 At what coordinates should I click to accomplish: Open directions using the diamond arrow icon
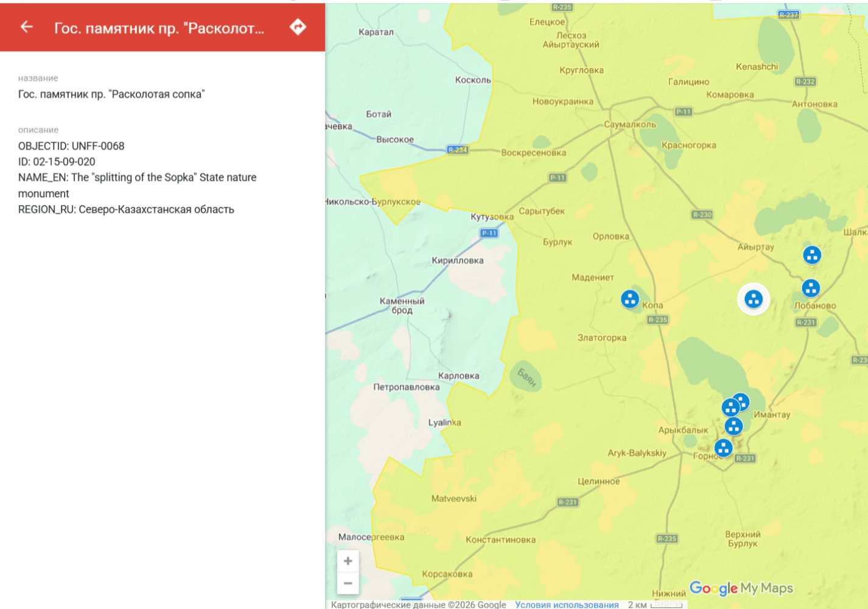pyautogui.click(x=298, y=27)
